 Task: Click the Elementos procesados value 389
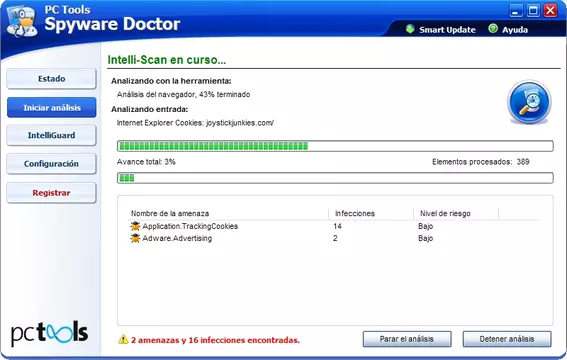click(x=523, y=162)
